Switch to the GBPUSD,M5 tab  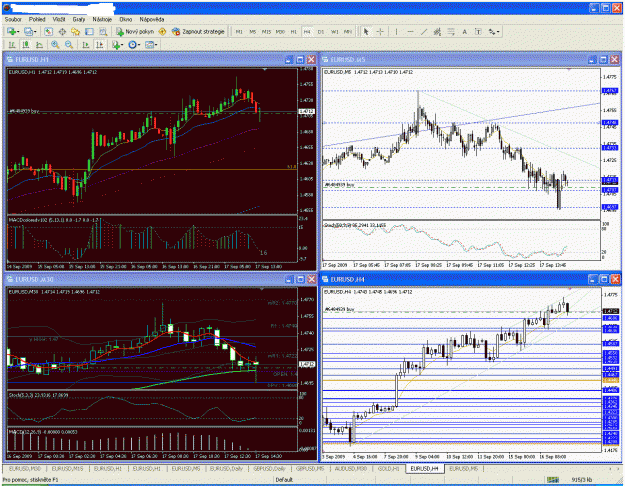pos(310,469)
